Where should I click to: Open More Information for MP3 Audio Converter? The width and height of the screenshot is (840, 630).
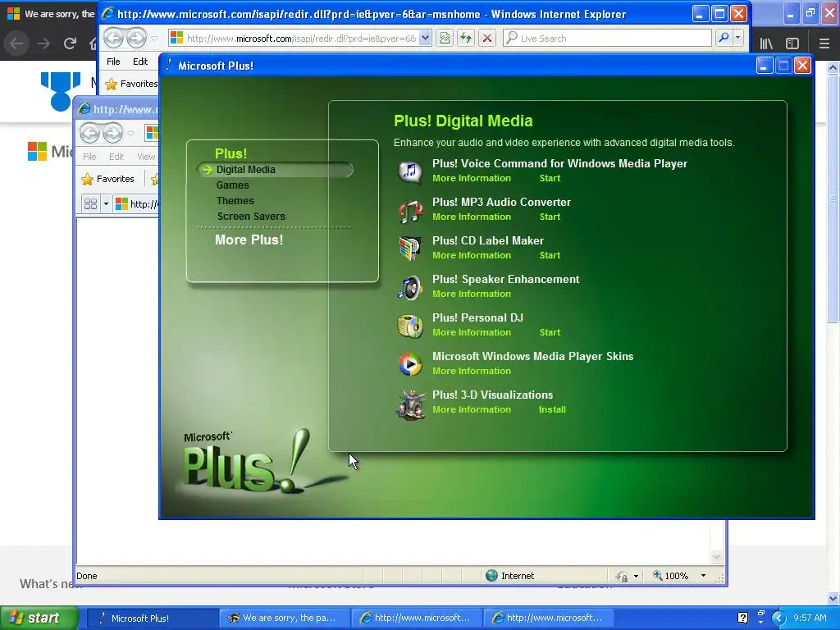pos(472,217)
